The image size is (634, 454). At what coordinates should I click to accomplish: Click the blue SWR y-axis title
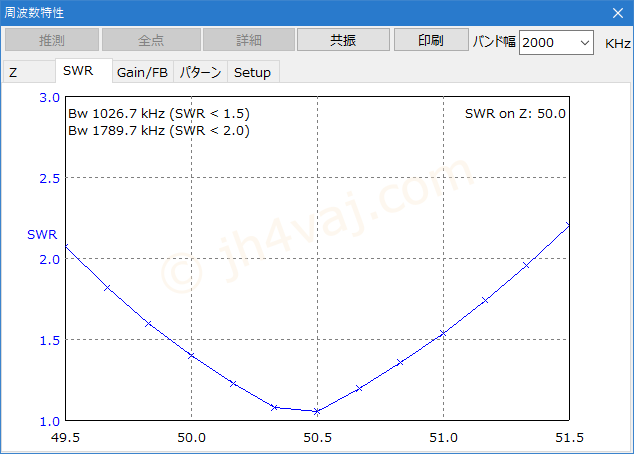point(42,234)
